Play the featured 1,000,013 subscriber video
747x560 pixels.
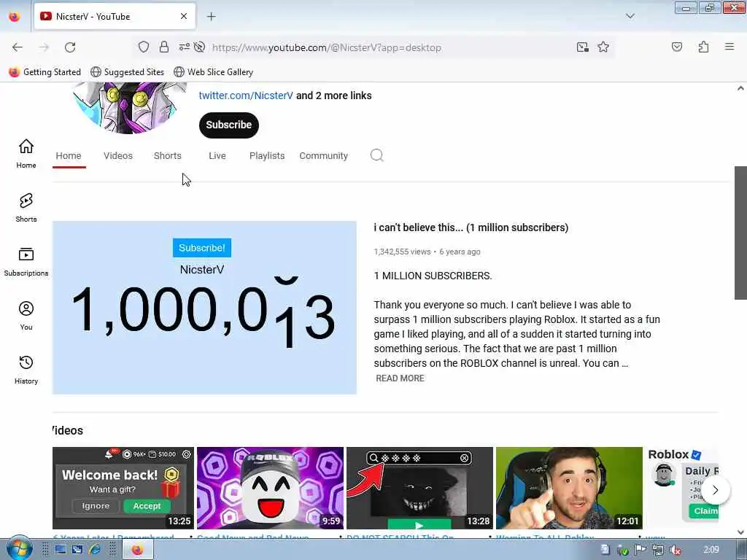tap(204, 308)
